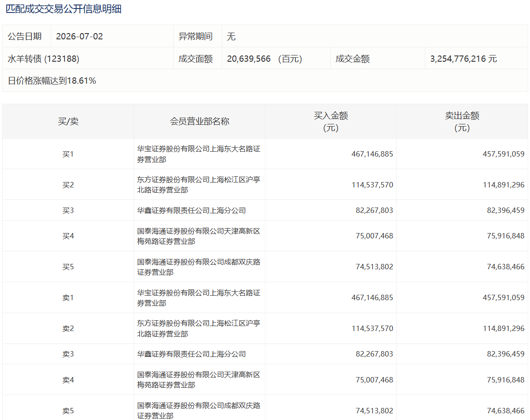This screenshot has height=420, width=530.
Task: Select buy amount 467,146,885 in 卖1 row
Action: (372, 297)
